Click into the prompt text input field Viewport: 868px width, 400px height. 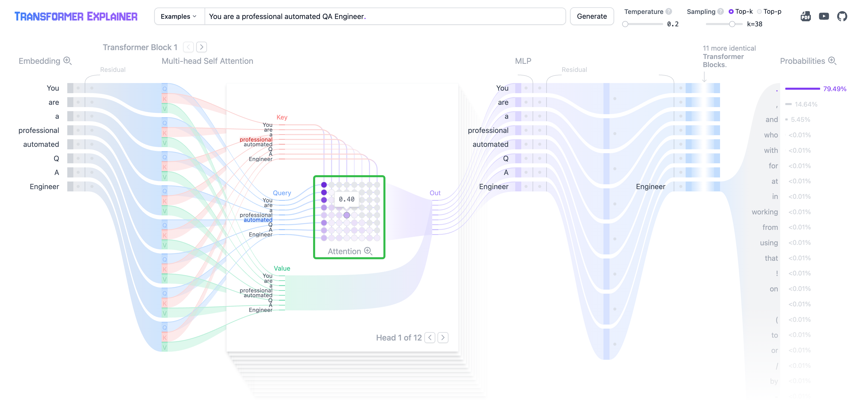point(384,16)
